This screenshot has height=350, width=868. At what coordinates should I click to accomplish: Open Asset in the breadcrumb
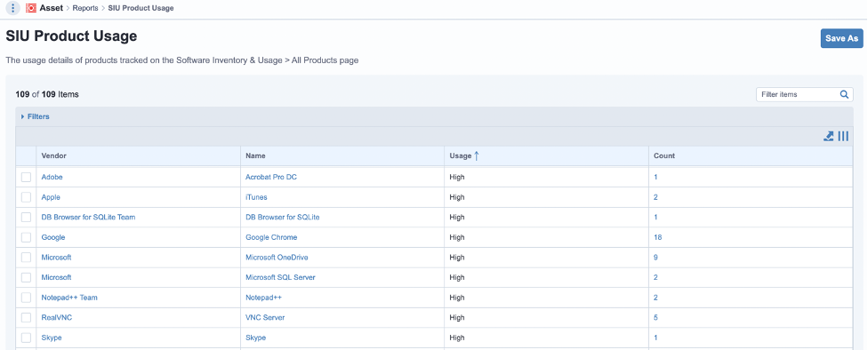[x=51, y=8]
